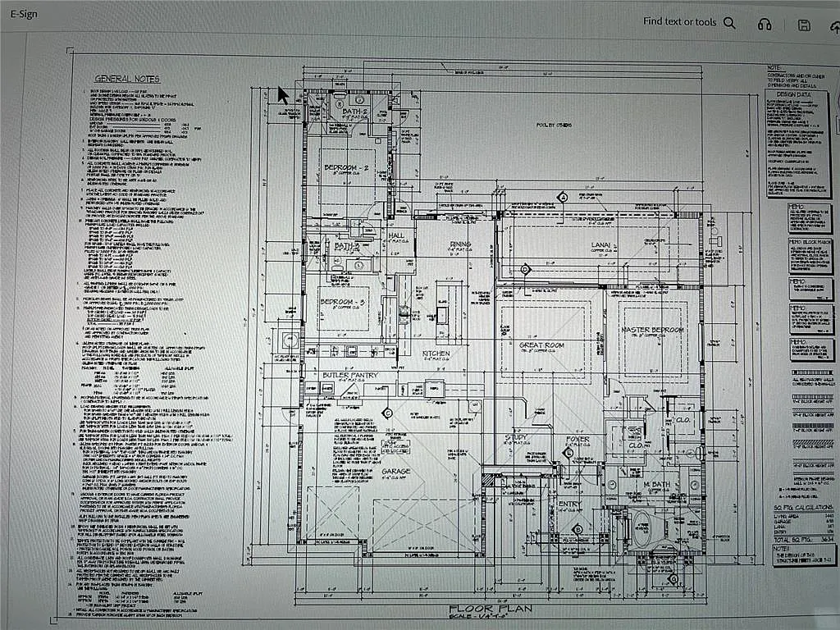840x630 pixels.
Task: Click the magnifying glass search icon
Action: point(729,23)
